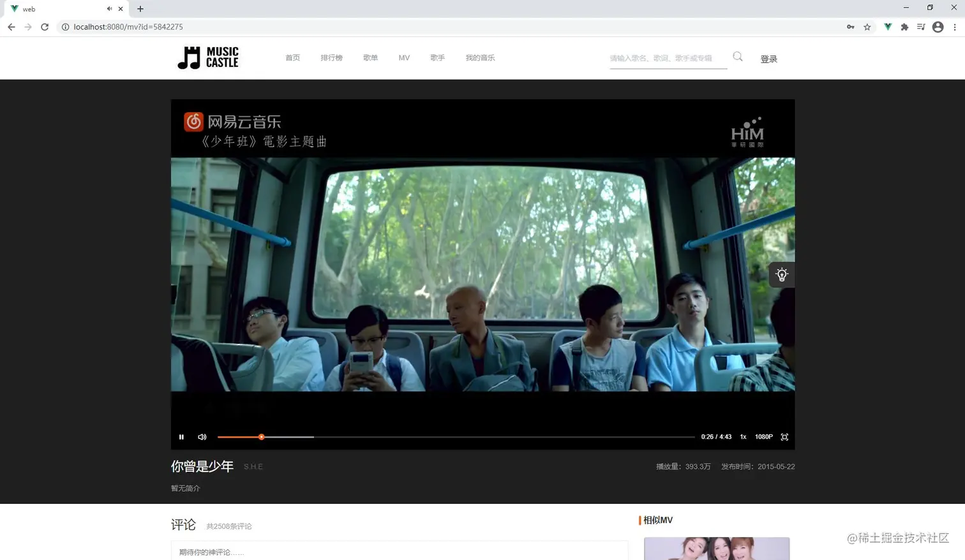
Task: Click the comment input box
Action: (400, 551)
